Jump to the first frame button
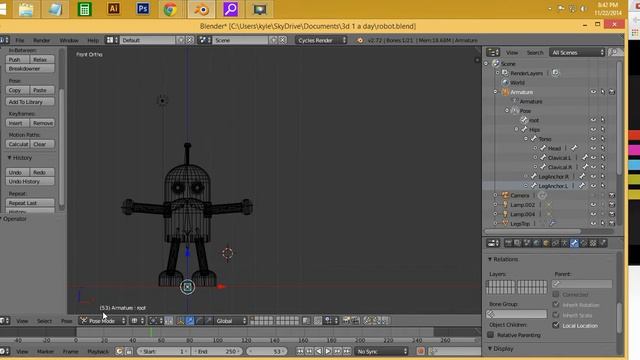 coord(300,351)
